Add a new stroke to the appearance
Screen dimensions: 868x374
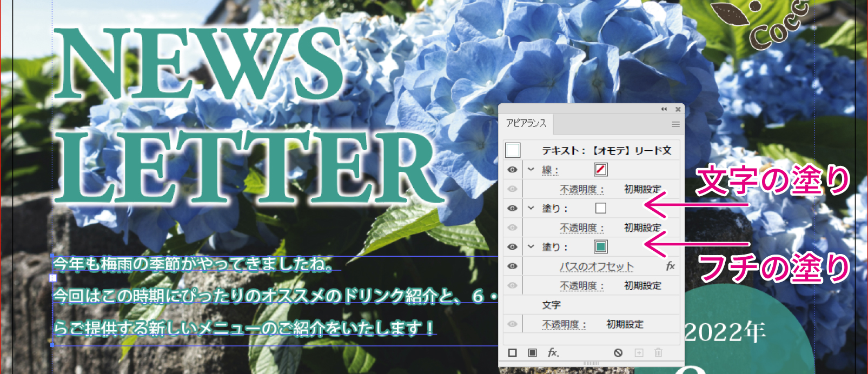tap(512, 353)
